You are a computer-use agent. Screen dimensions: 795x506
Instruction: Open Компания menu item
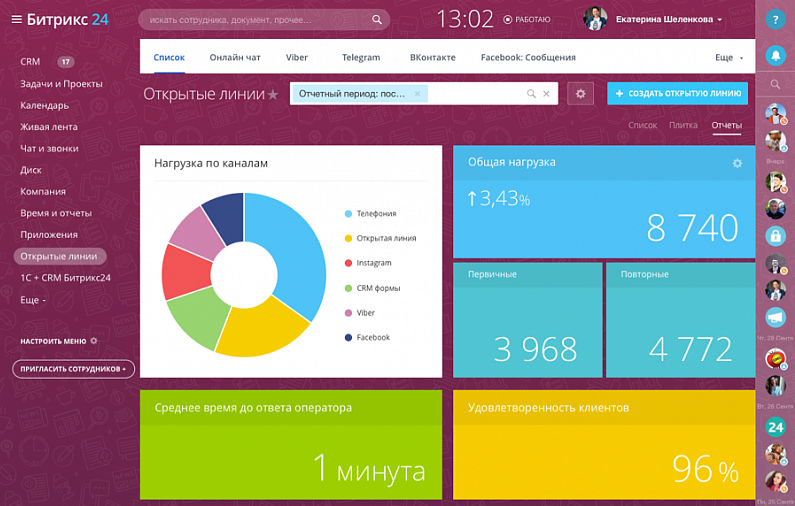click(43, 192)
